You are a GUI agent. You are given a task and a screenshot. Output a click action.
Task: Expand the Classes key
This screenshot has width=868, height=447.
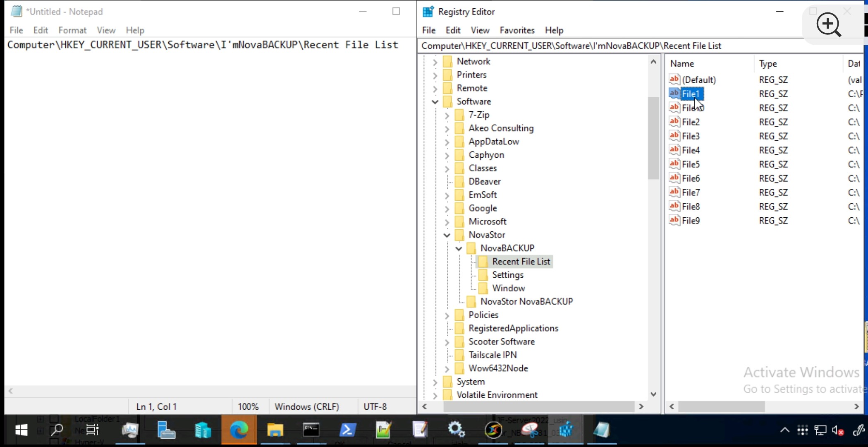click(447, 168)
